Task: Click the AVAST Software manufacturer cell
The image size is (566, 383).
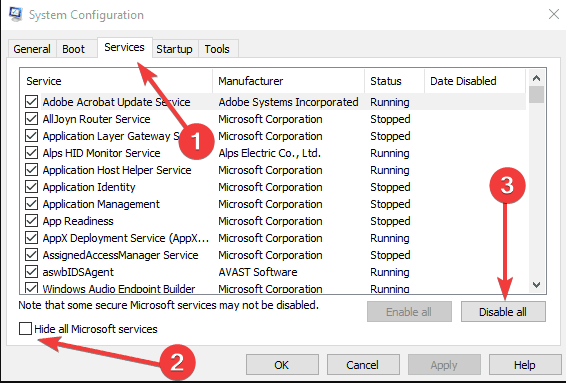Action: tap(258, 272)
